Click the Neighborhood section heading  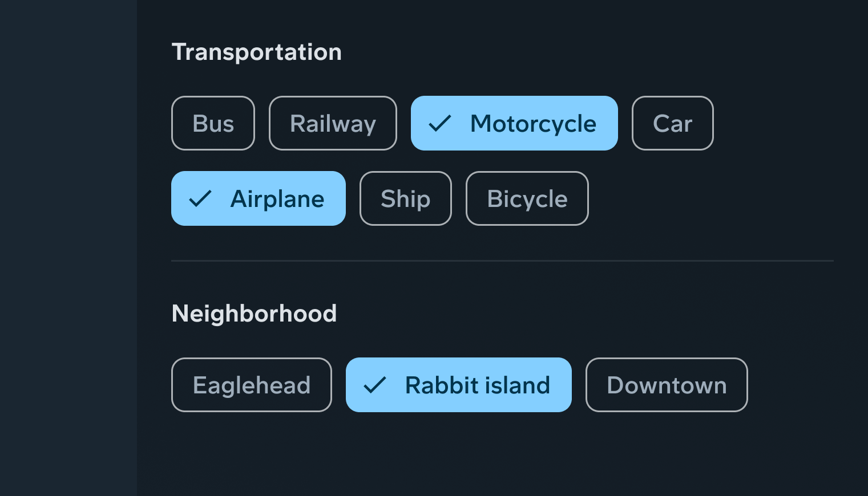[254, 314]
